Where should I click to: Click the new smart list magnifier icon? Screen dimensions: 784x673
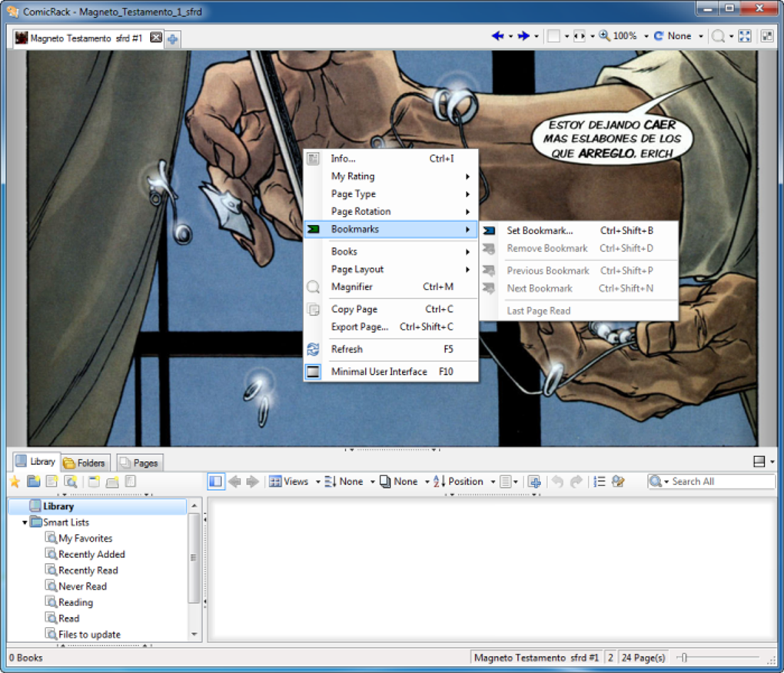71,482
